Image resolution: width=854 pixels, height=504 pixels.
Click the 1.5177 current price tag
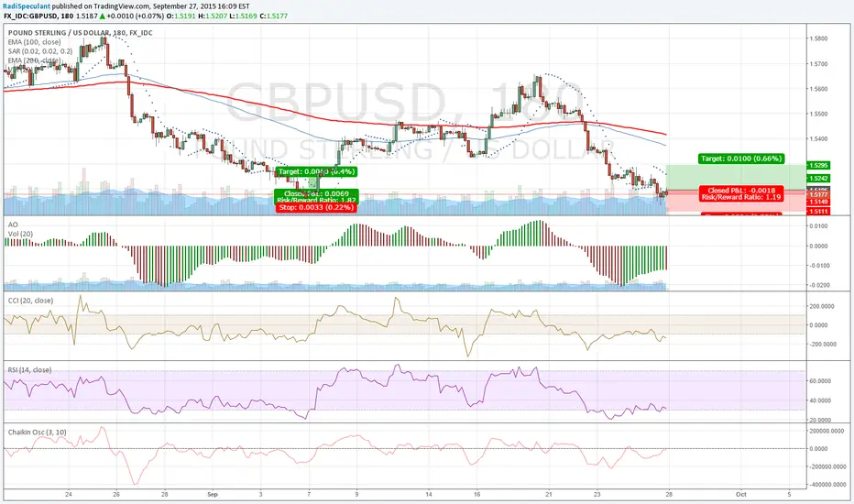click(x=818, y=194)
